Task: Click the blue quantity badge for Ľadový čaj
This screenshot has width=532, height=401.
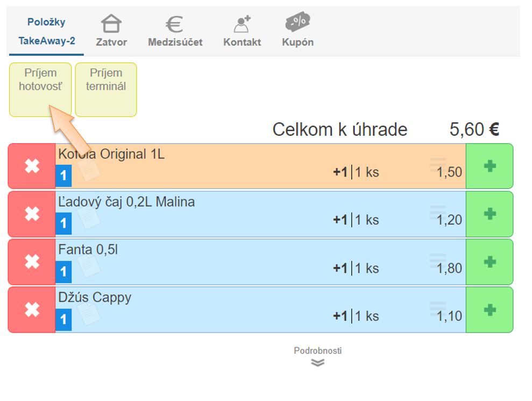Action: point(63,223)
